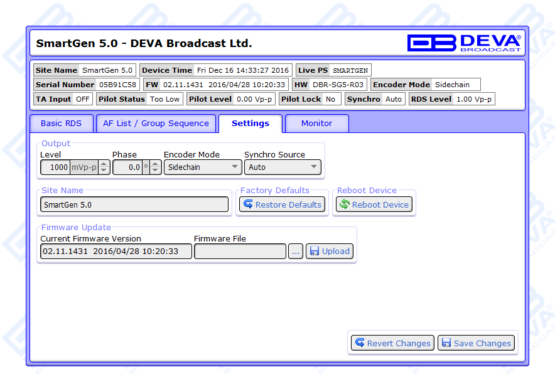The width and height of the screenshot is (555, 392).
Task: Click the Restore Defaults arrow icon
Action: [x=248, y=204]
